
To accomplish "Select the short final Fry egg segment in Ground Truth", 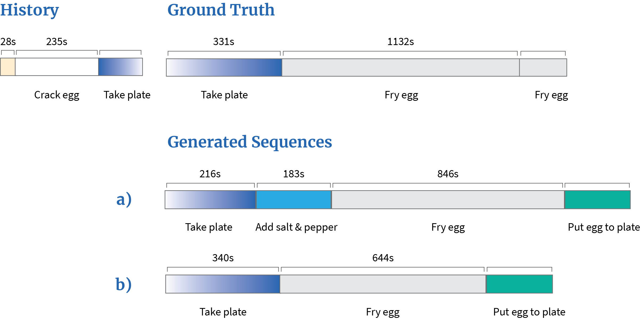I will 543,67.
